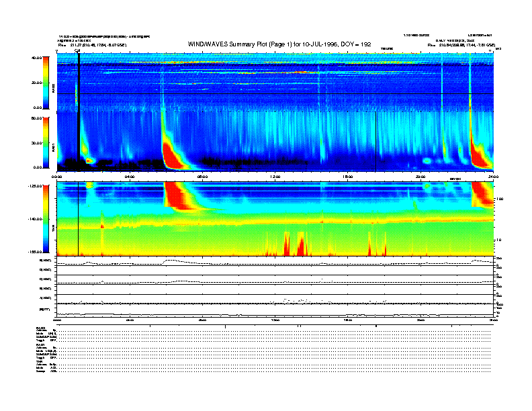Click the 16:00 tick label below RAD1 spectrogram
532x411 pixels.
(x=348, y=177)
